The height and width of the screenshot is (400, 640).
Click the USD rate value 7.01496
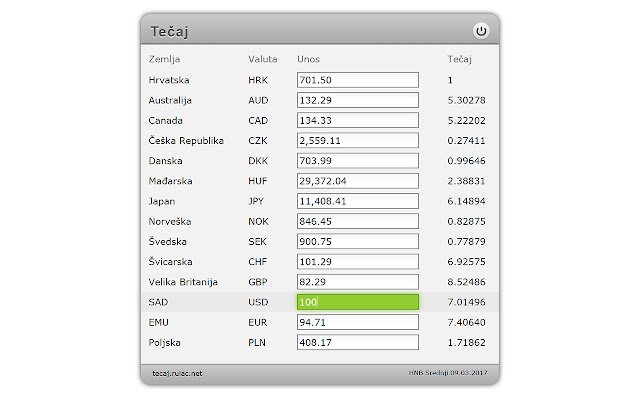467,302
